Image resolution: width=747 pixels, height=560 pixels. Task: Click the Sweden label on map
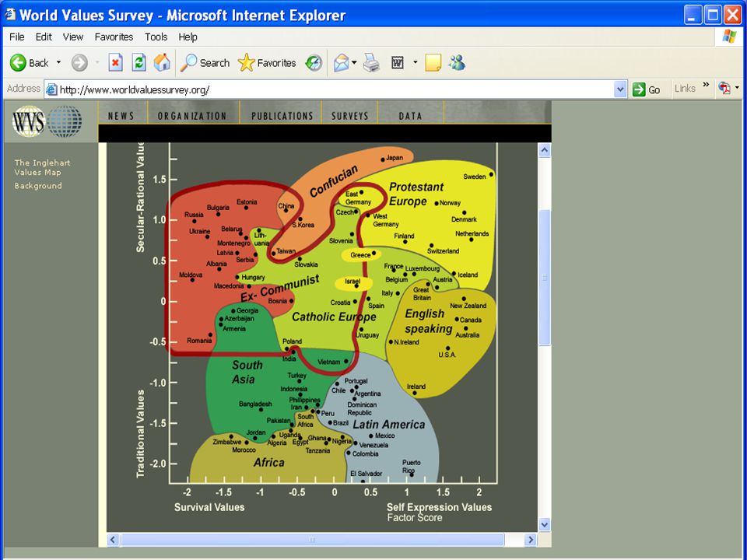point(474,177)
